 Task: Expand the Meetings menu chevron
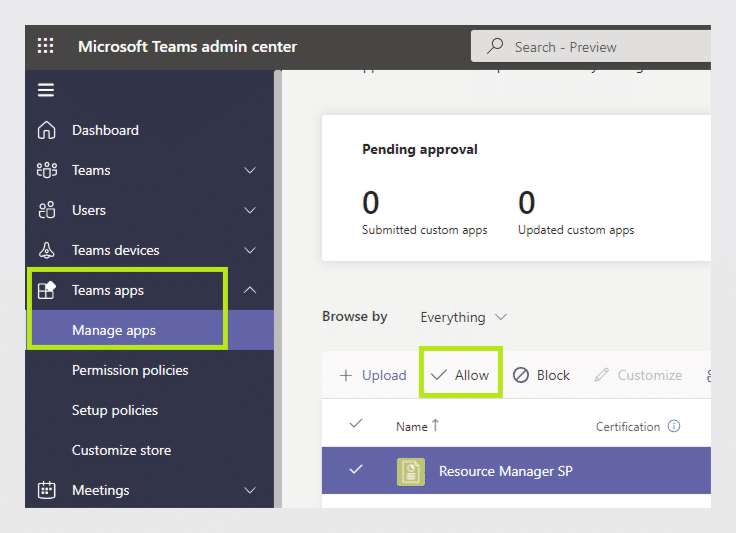pyautogui.click(x=250, y=490)
